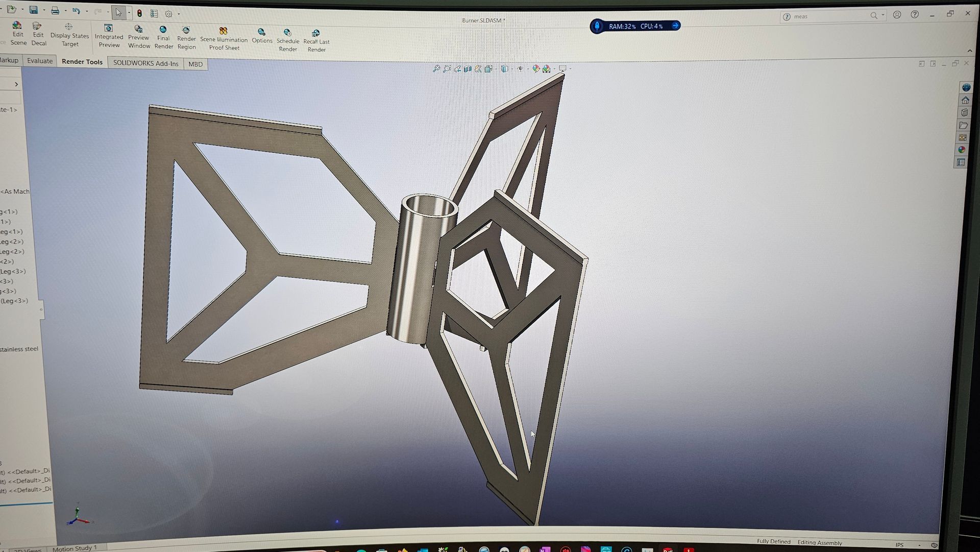
Task: Open File Explorer folder task pane icon
Action: (963, 125)
